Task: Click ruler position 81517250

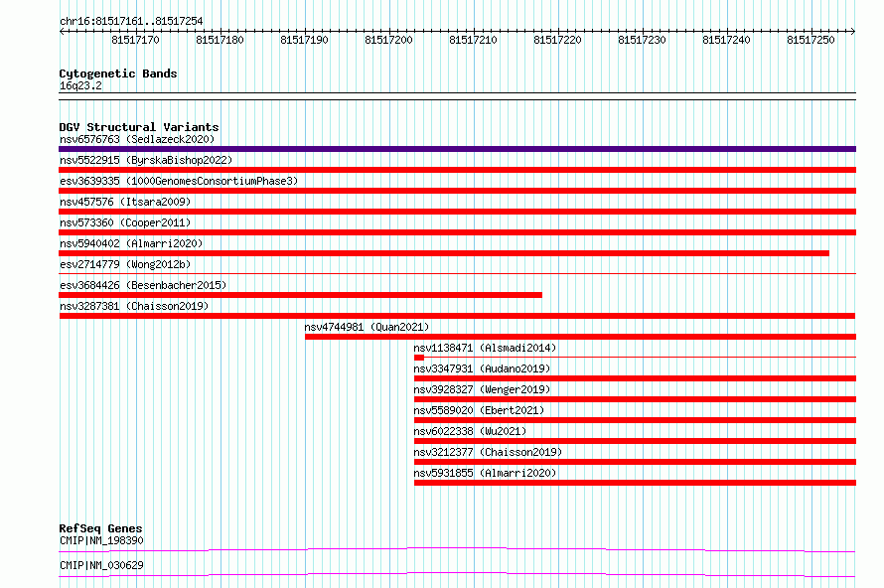Action: [x=810, y=40]
